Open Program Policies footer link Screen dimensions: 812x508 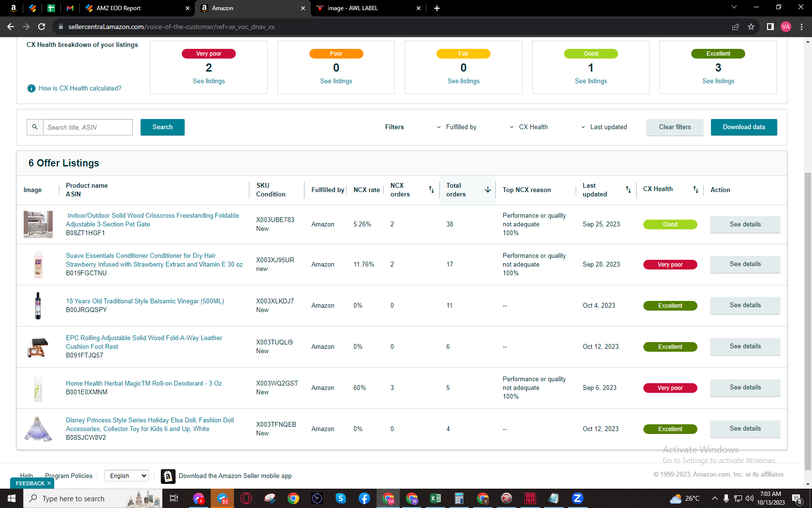coord(69,476)
